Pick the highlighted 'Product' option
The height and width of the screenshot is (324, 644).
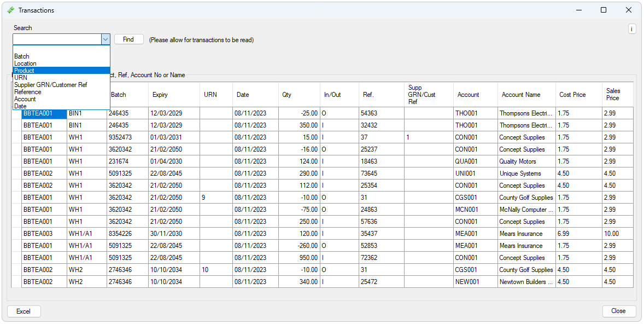pos(25,71)
